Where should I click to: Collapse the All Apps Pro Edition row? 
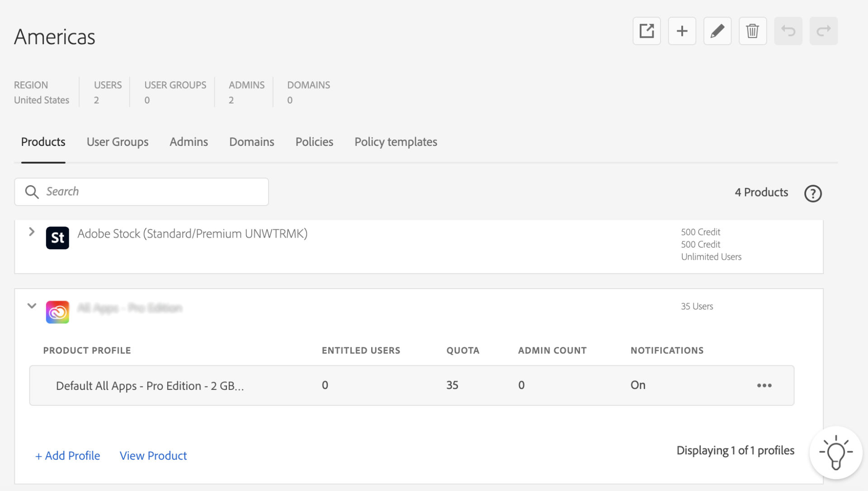pos(32,306)
